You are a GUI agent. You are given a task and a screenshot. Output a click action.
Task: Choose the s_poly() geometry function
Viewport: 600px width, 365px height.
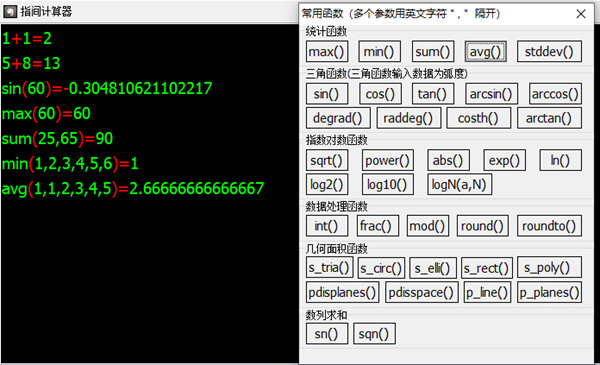[549, 267]
